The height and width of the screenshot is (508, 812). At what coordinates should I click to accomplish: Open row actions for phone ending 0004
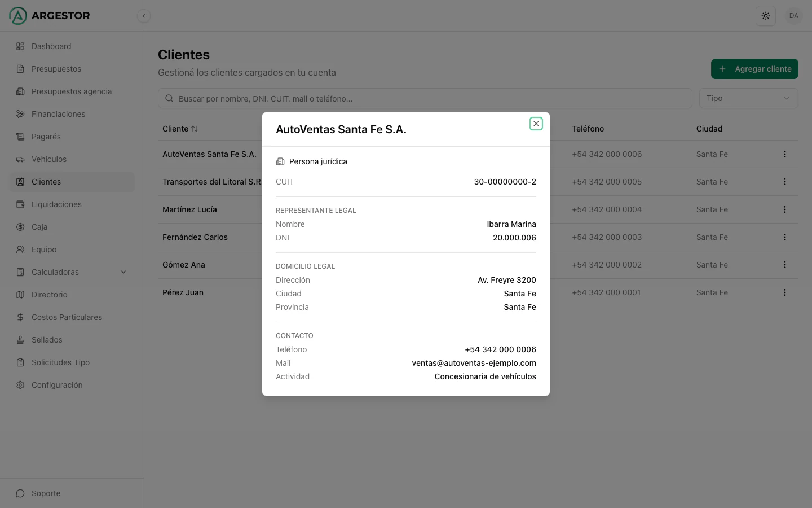(784, 209)
